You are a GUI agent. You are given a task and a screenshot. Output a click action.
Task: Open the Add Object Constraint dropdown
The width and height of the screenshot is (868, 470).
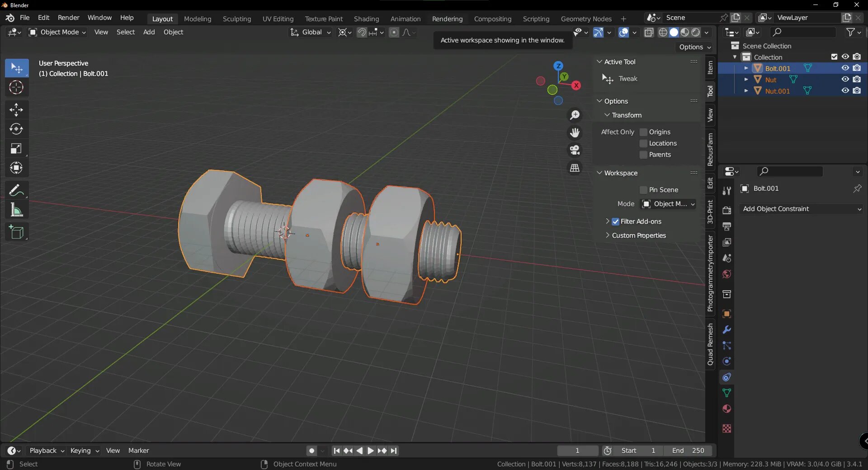tap(802, 209)
